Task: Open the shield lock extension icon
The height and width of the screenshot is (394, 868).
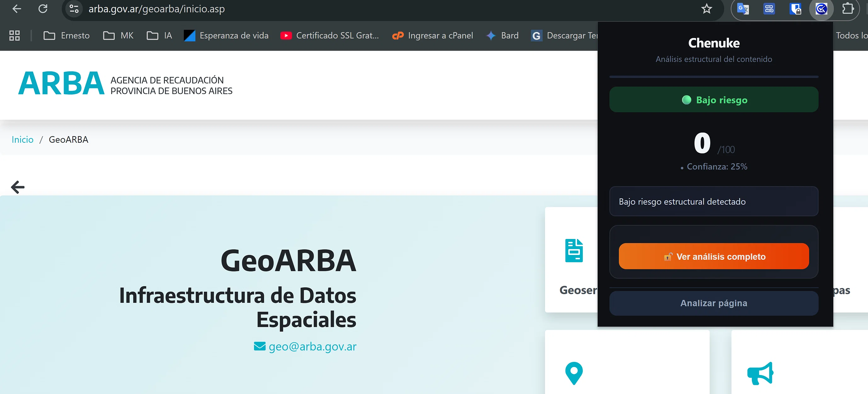Action: (795, 9)
